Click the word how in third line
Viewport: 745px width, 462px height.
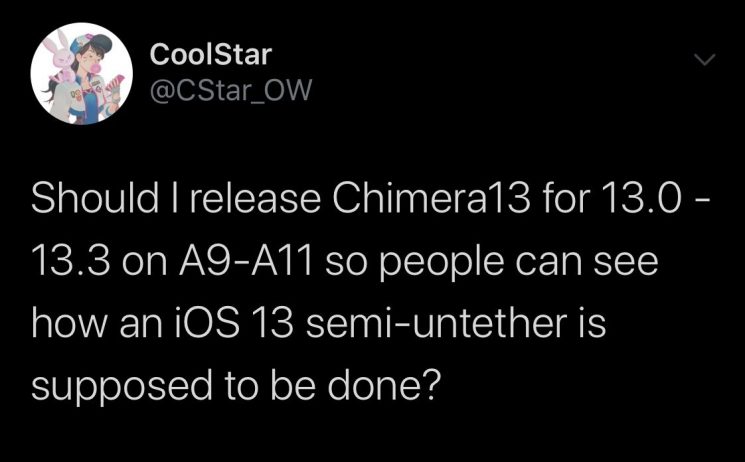[x=70, y=323]
